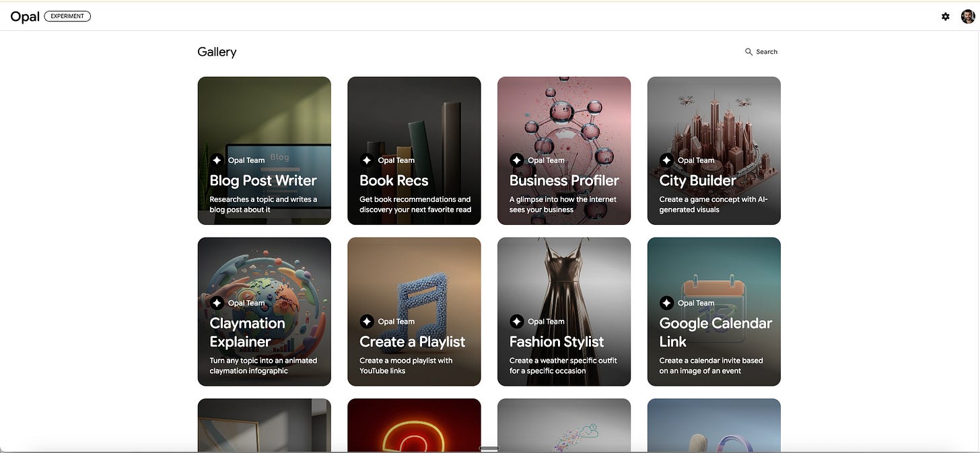
Task: Click the Search magnifier icon
Action: (x=748, y=52)
